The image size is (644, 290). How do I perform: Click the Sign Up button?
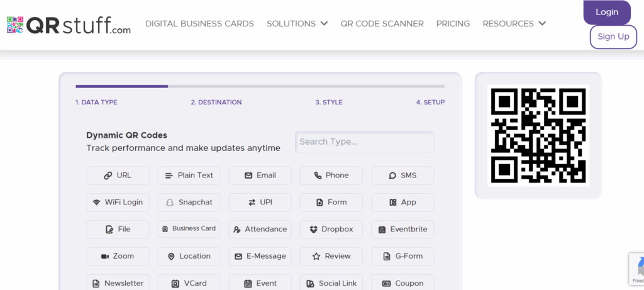pyautogui.click(x=613, y=36)
